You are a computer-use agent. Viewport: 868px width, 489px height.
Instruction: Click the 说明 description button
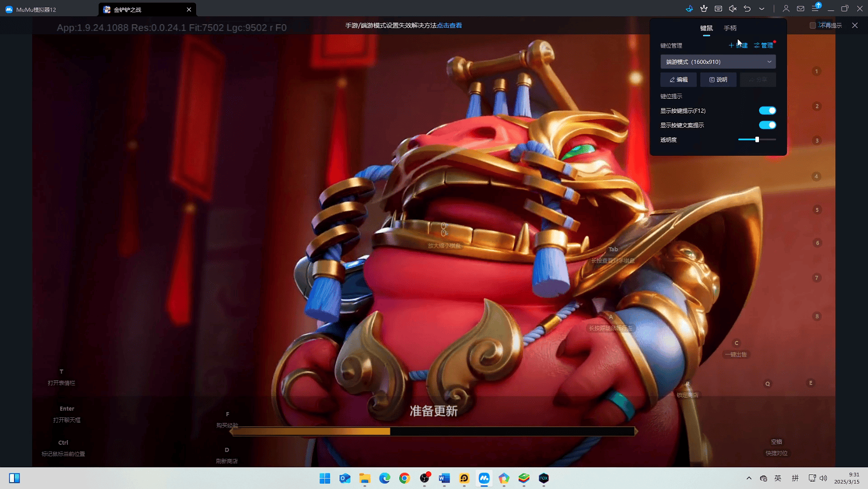(718, 80)
